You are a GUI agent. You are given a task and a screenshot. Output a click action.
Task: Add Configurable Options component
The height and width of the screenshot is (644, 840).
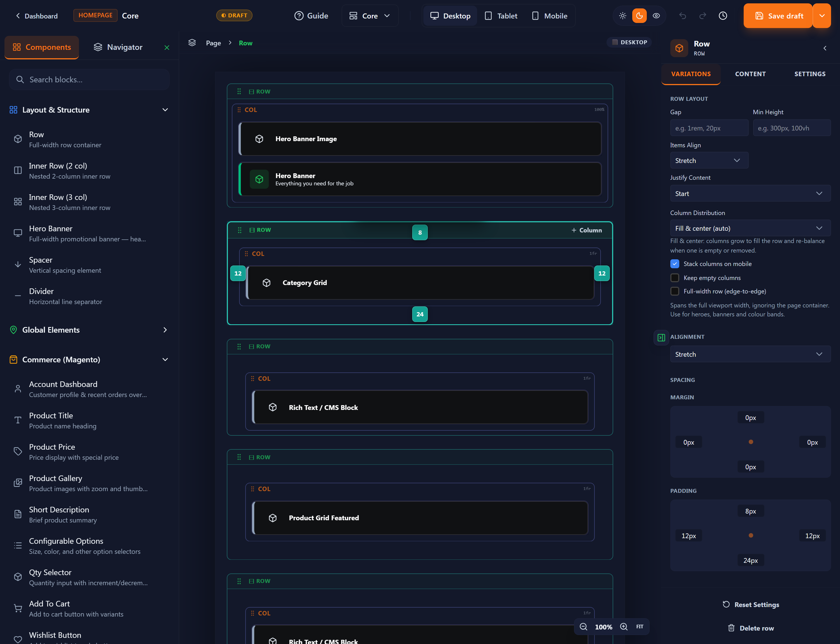(89, 546)
